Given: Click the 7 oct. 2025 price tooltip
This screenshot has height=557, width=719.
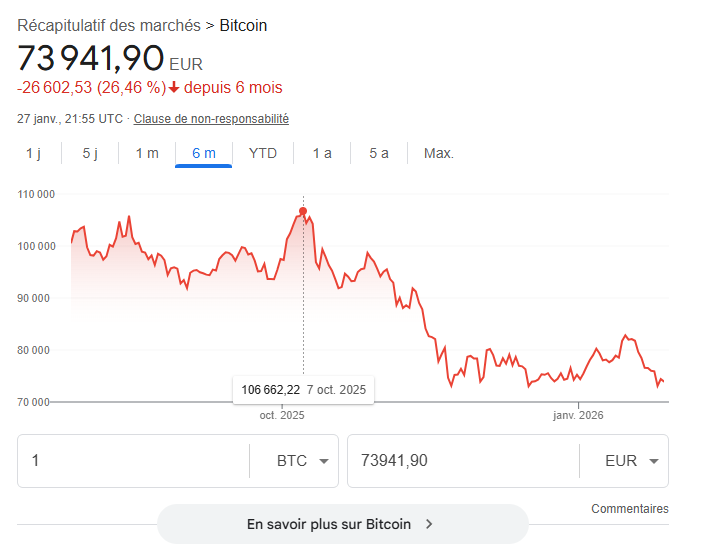Looking at the screenshot, I should click(x=303, y=389).
